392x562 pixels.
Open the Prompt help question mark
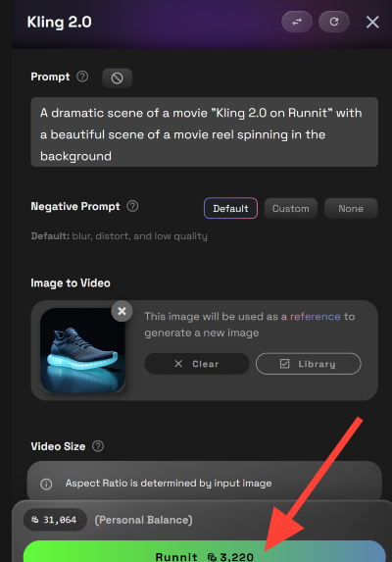82,77
